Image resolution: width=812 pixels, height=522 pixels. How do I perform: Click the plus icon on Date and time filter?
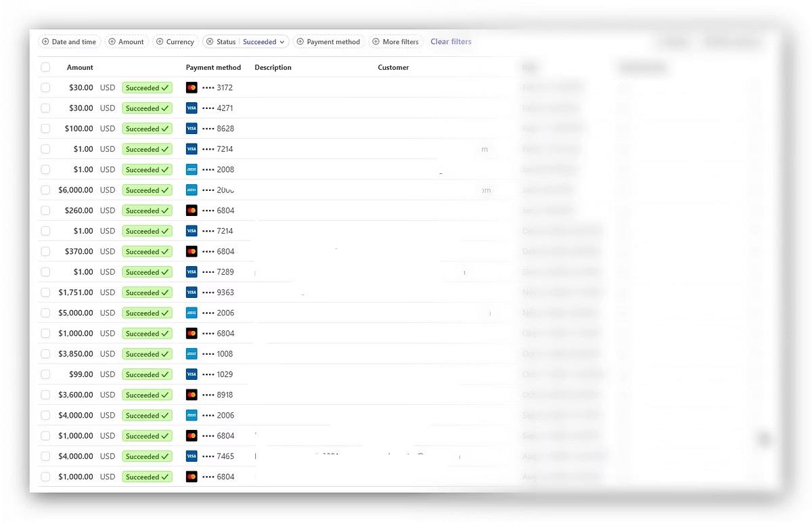click(45, 42)
